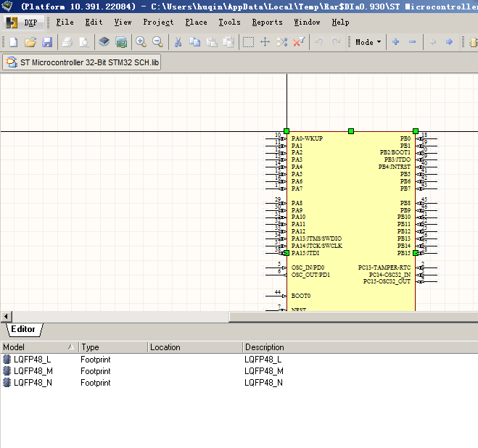Click the Cut scissors icon

coord(178,42)
